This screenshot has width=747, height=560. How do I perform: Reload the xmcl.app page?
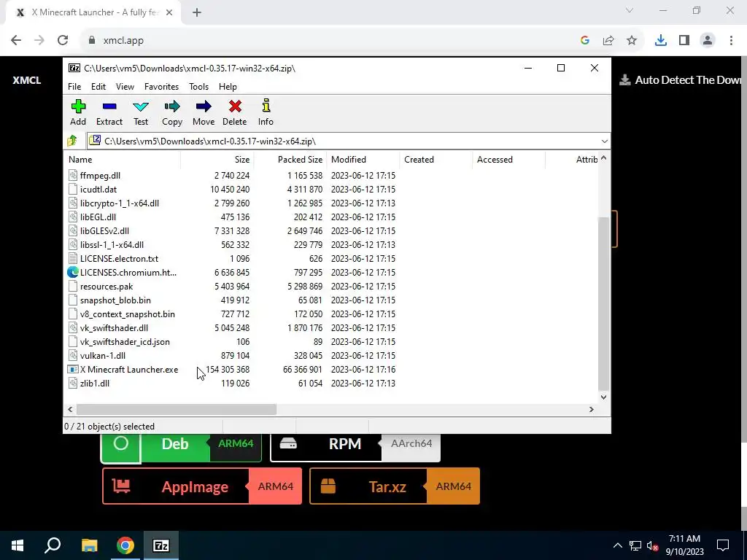click(x=63, y=41)
